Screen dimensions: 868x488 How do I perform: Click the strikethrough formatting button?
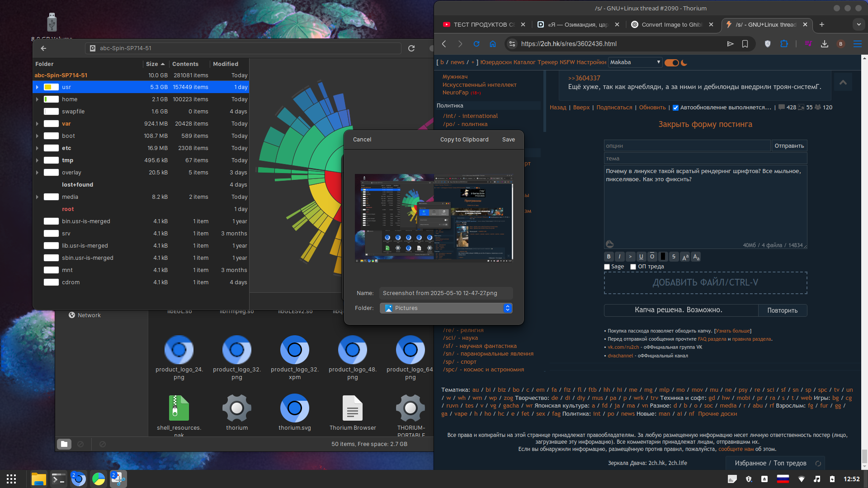point(674,257)
